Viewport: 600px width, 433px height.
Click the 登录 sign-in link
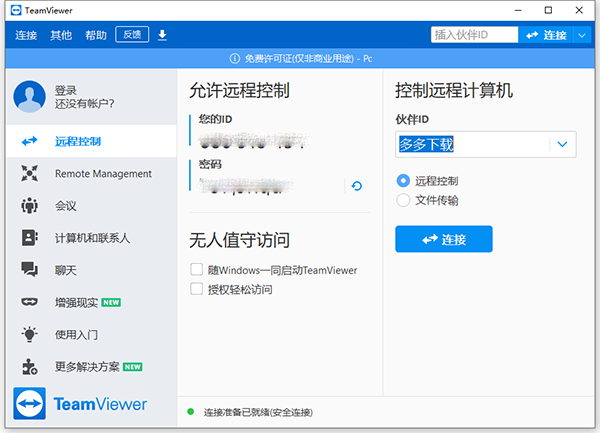[65, 90]
